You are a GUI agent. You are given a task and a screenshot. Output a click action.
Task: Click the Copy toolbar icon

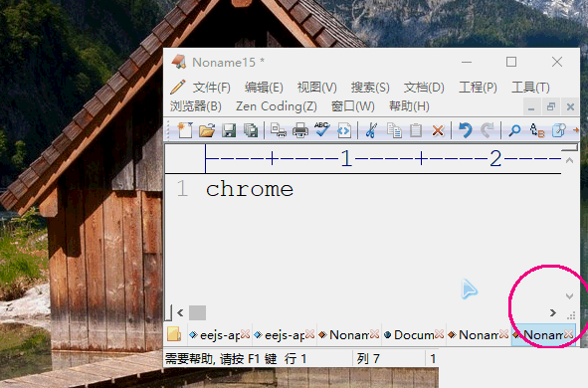pos(394,130)
